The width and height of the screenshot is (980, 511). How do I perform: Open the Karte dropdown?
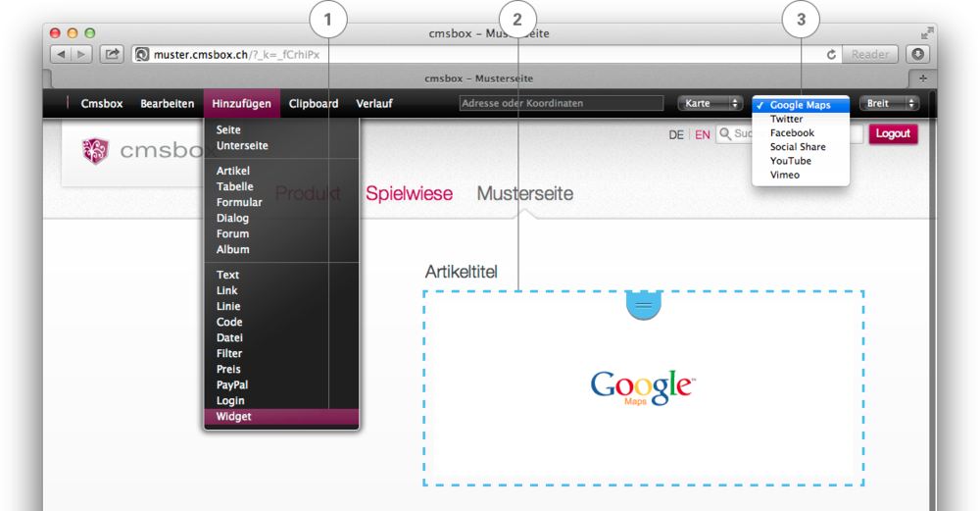click(x=710, y=103)
